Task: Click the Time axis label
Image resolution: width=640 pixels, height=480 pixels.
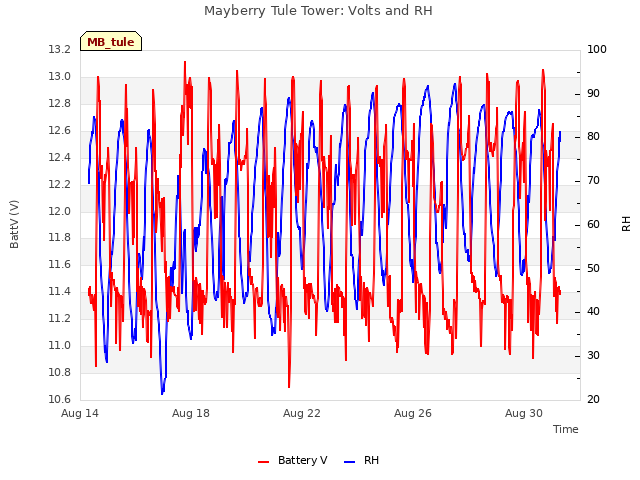Action: (566, 429)
